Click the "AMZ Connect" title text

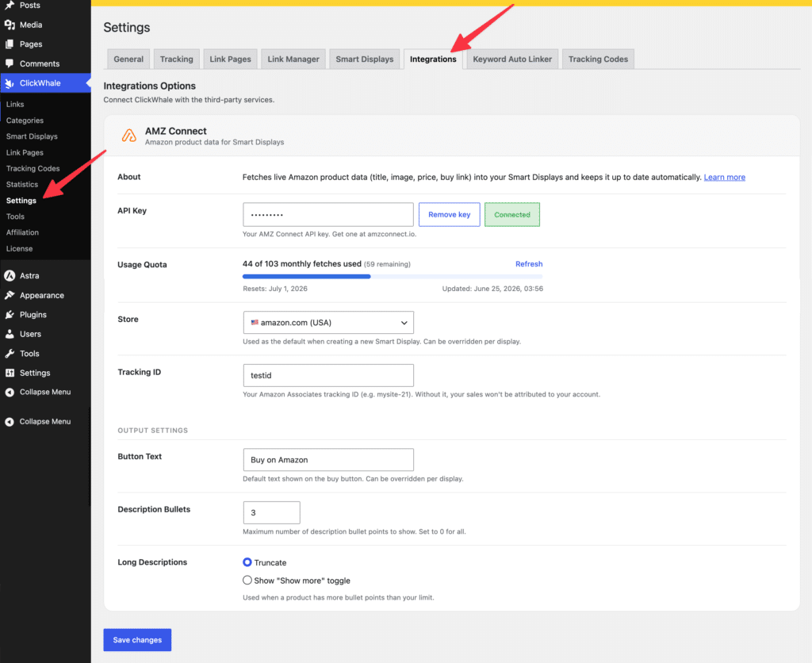pos(175,131)
